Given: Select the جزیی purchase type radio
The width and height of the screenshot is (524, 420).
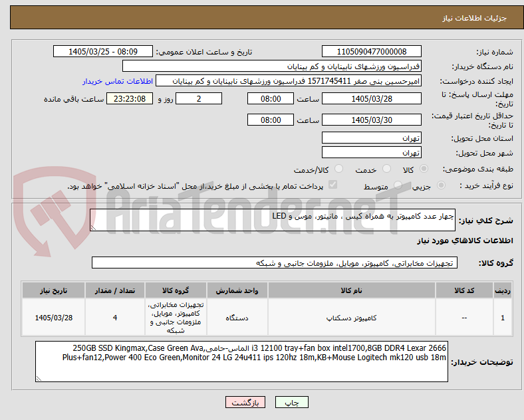Looking at the screenshot, I should (x=441, y=185).
